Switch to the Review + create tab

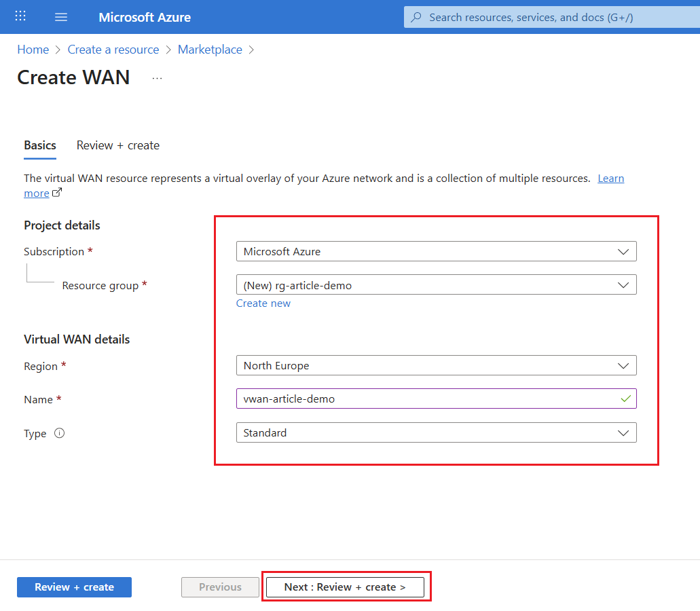click(118, 145)
